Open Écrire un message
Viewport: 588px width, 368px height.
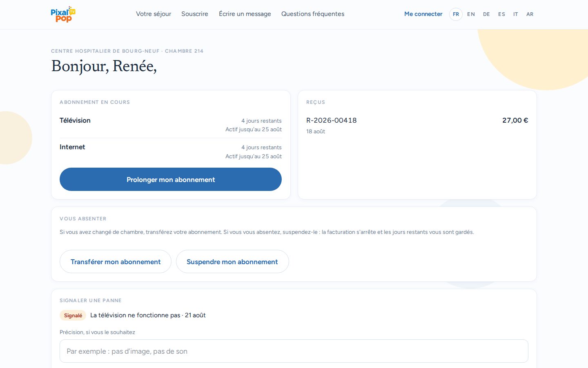[x=245, y=14]
